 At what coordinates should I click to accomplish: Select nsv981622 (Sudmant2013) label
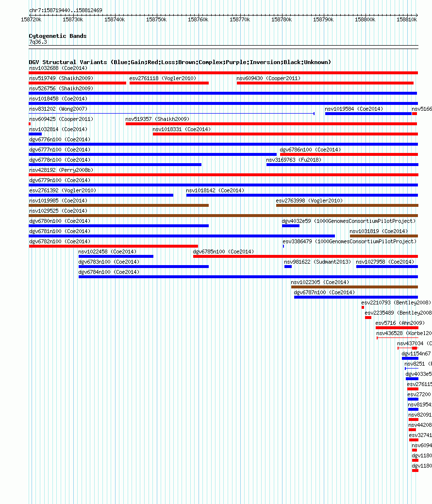click(317, 262)
